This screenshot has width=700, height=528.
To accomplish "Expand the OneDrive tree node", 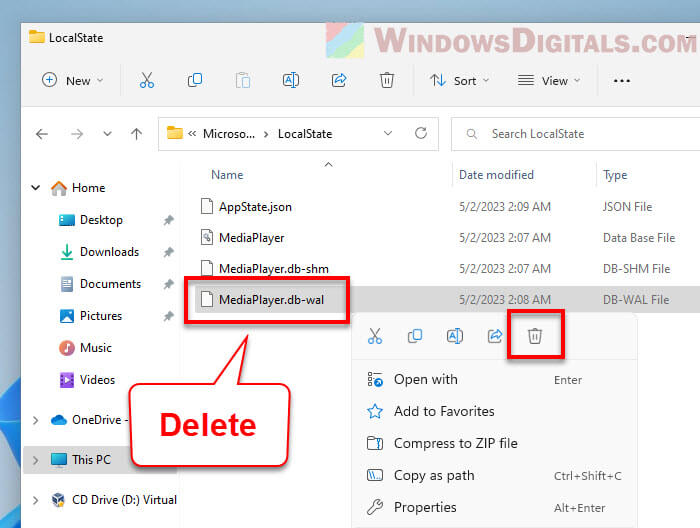I will (x=36, y=420).
